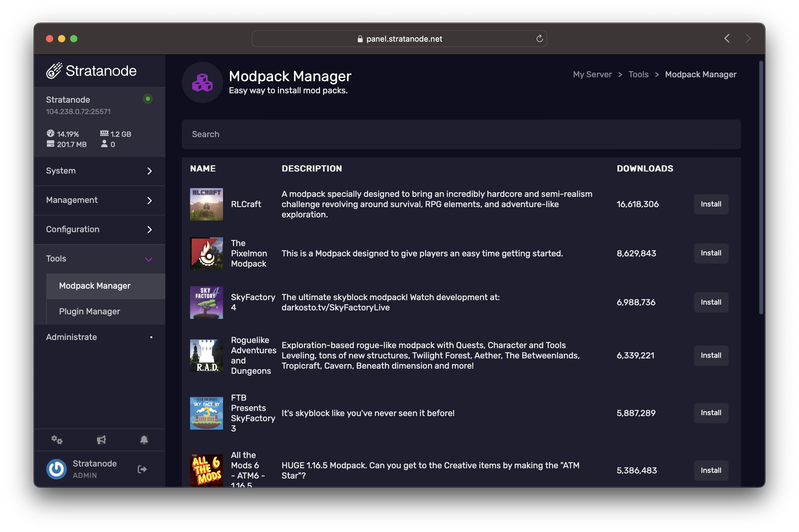Click the browser back arrow
Screen dimensions: 799x532
727,38
